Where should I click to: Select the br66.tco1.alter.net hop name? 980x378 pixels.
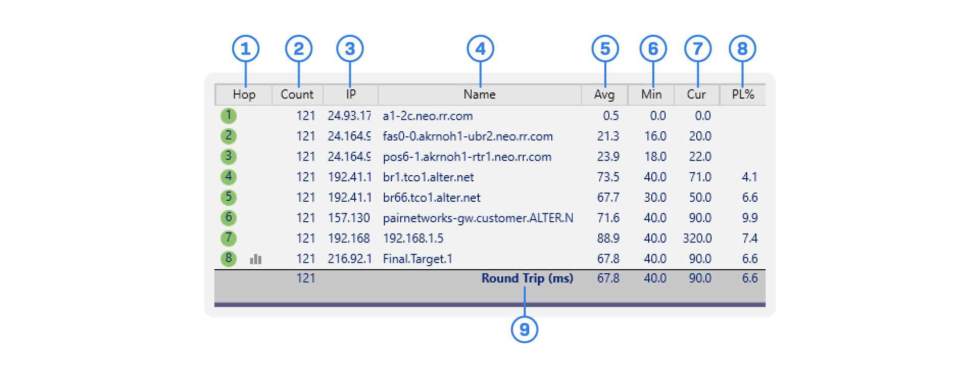[x=431, y=198]
